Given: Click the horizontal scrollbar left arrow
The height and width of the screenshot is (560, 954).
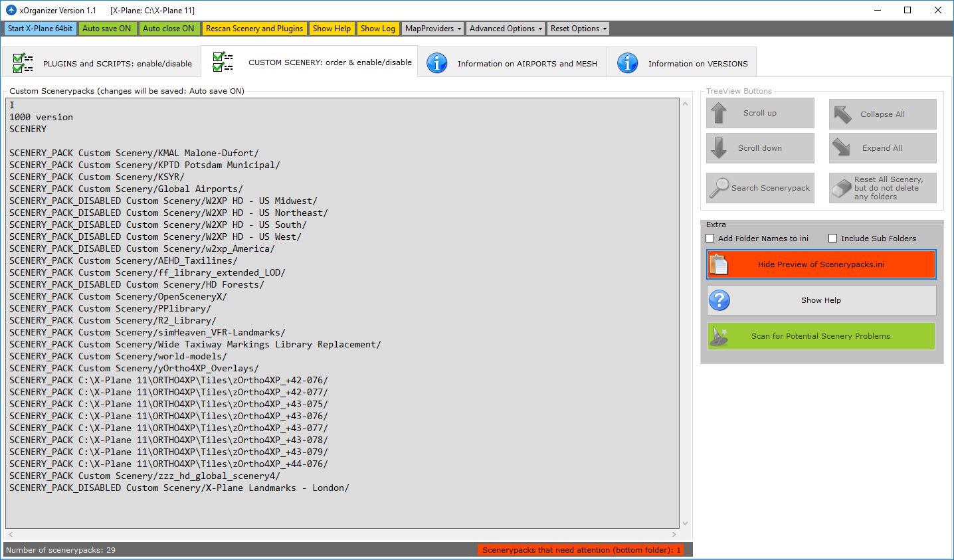Looking at the screenshot, I should pos(11,534).
